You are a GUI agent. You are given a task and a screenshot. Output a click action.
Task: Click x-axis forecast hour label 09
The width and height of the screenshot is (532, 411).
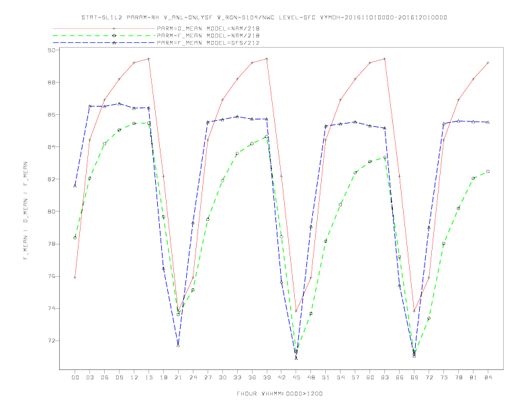[119, 377]
